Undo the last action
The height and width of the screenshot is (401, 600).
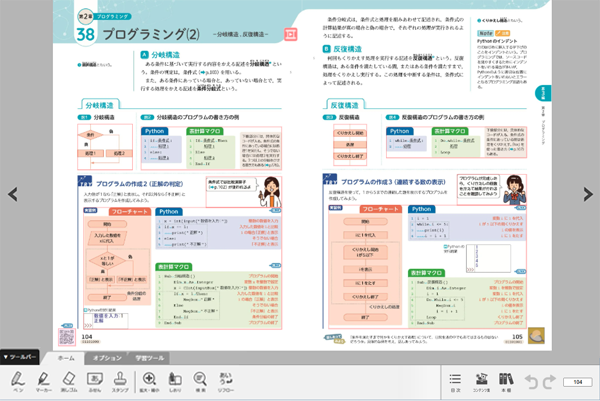tap(530, 381)
